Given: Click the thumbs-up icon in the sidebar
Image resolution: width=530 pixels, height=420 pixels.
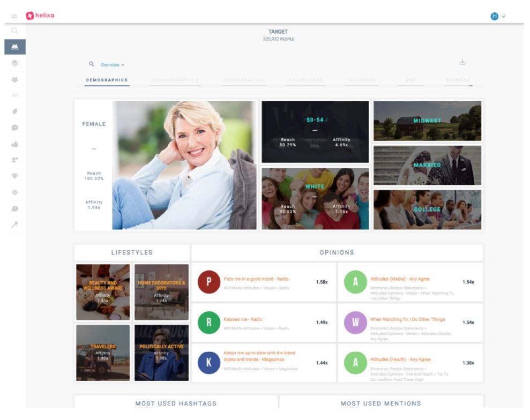Looking at the screenshot, I should (x=14, y=144).
